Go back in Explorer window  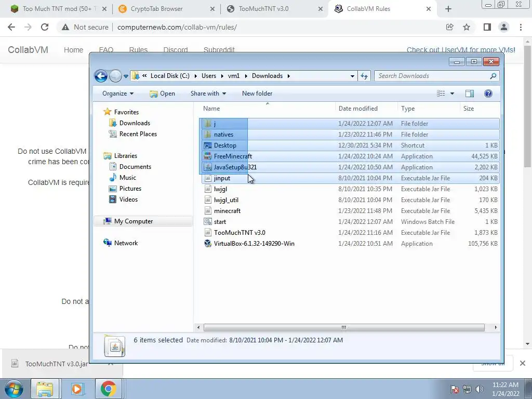[101, 76]
